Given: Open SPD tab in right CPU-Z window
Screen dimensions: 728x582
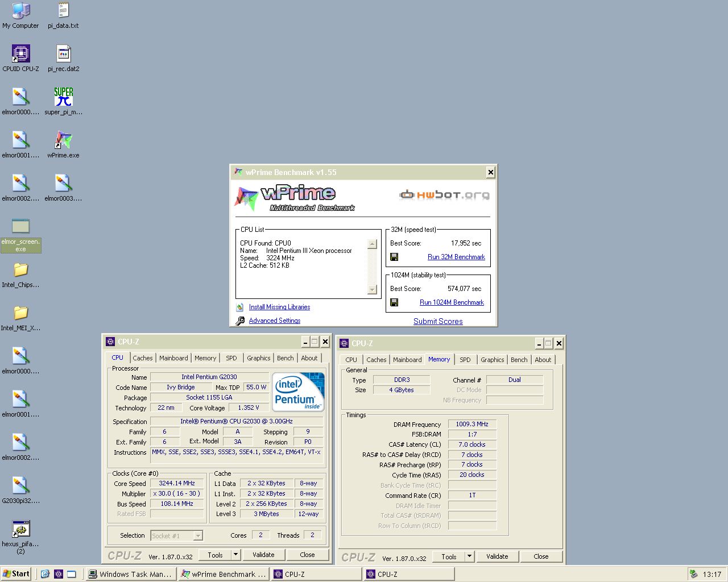Looking at the screenshot, I should 465,360.
